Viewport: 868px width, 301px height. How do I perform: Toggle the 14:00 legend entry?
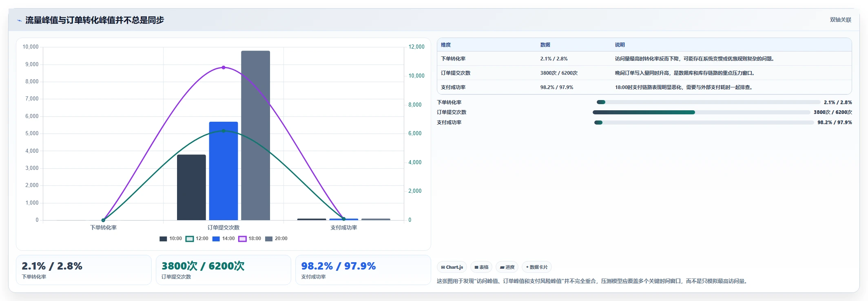[x=224, y=239]
